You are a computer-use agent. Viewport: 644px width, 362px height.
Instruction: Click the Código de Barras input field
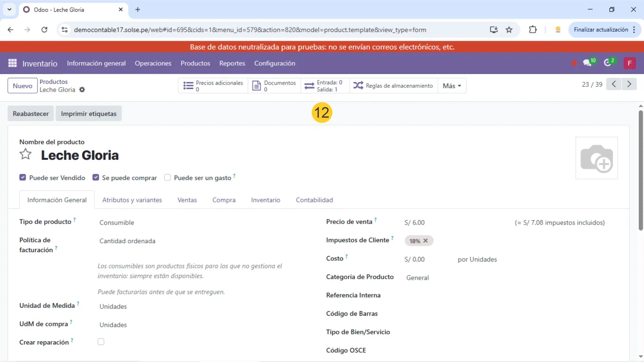coord(511,314)
